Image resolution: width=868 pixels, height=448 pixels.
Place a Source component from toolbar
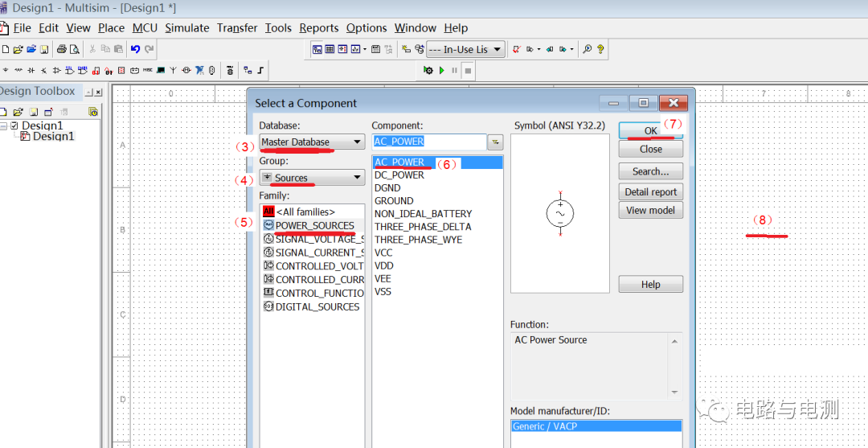click(x=6, y=70)
